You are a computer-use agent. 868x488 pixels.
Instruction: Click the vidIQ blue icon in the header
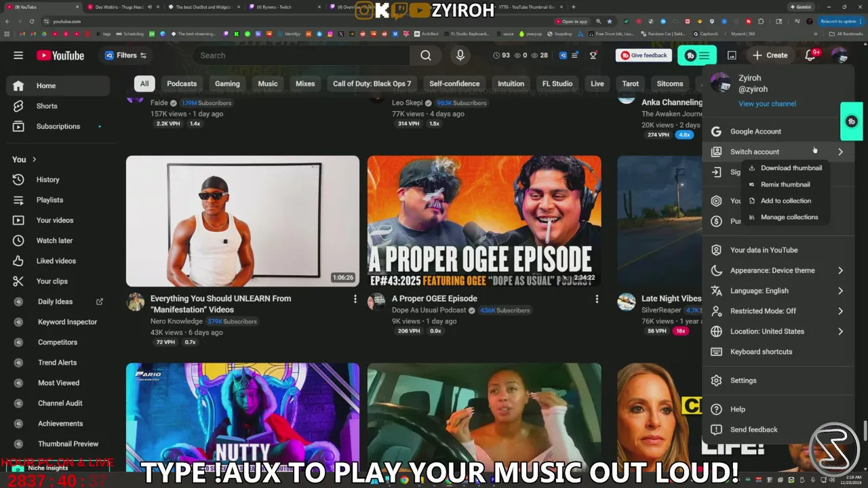[x=561, y=56]
